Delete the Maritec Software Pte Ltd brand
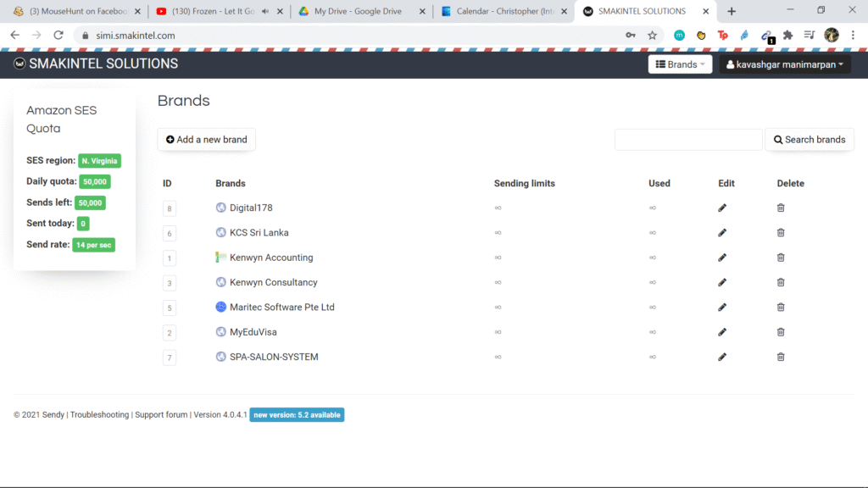The height and width of the screenshot is (488, 868). pos(781,308)
